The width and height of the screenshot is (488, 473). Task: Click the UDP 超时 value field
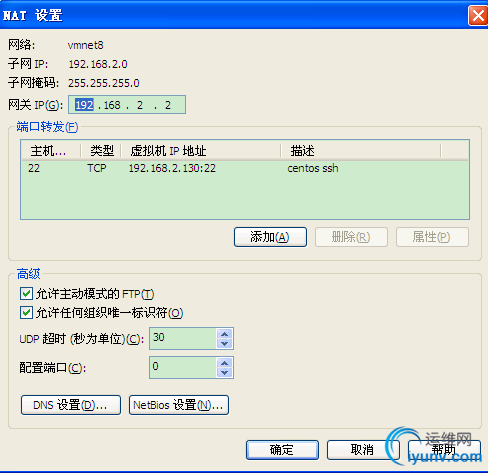[x=183, y=338]
